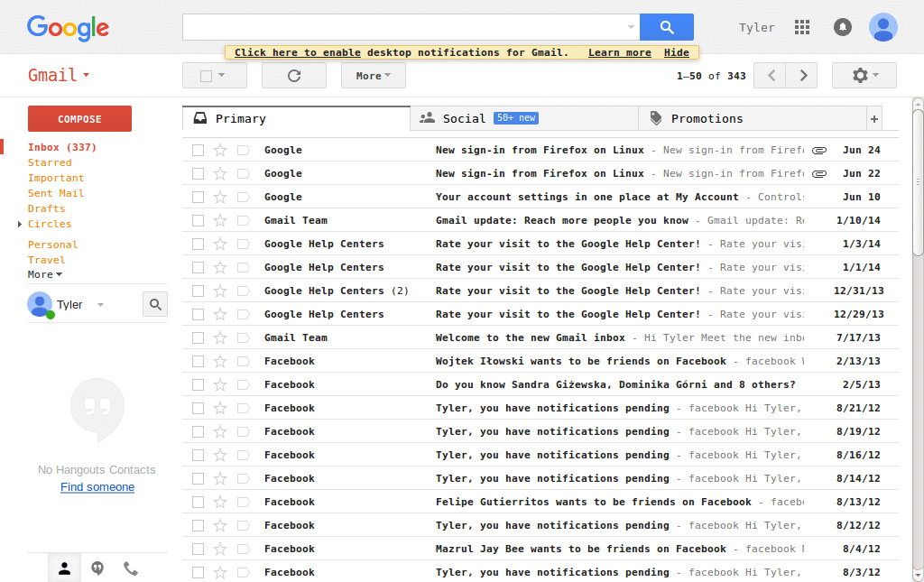This screenshot has width=924, height=582.
Task: Switch to the Primary tab
Action: tap(296, 119)
